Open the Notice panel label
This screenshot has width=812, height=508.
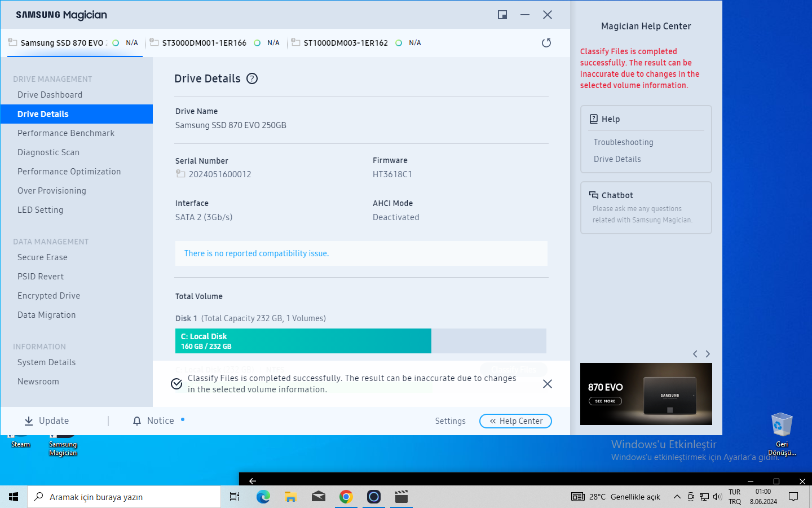161,421
